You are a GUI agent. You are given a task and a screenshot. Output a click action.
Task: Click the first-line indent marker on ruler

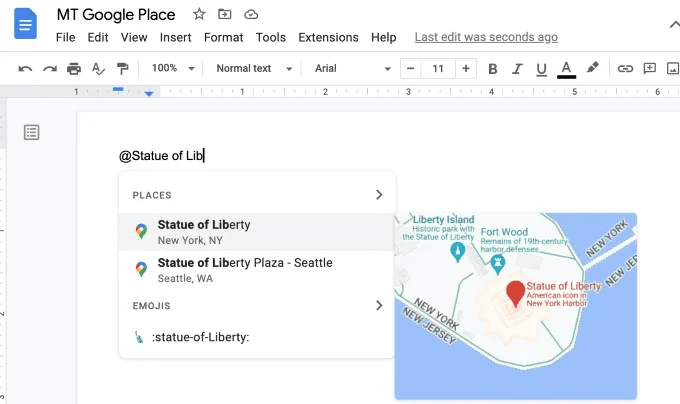[118, 89]
